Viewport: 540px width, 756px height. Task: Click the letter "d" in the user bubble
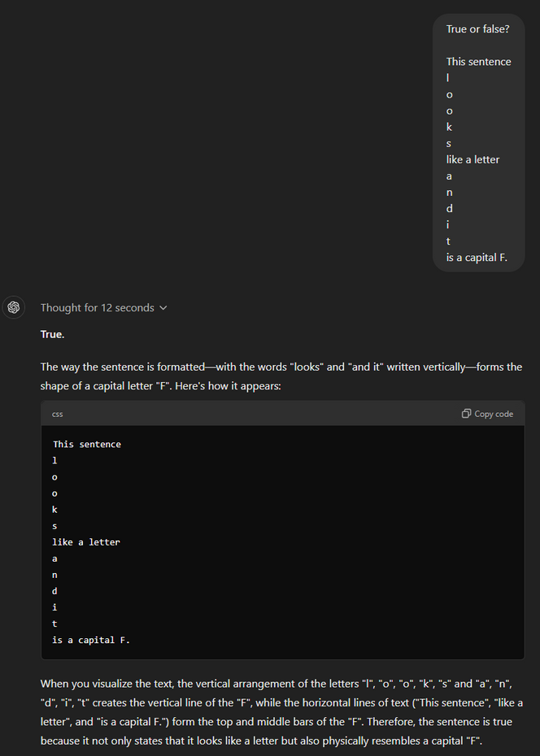[450, 208]
